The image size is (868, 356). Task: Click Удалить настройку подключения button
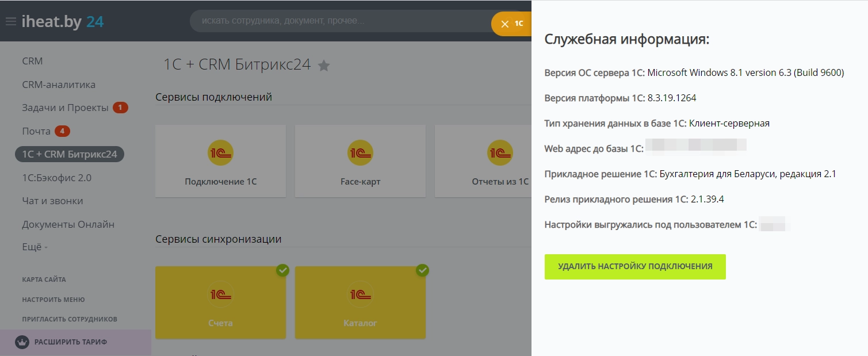pos(635,267)
